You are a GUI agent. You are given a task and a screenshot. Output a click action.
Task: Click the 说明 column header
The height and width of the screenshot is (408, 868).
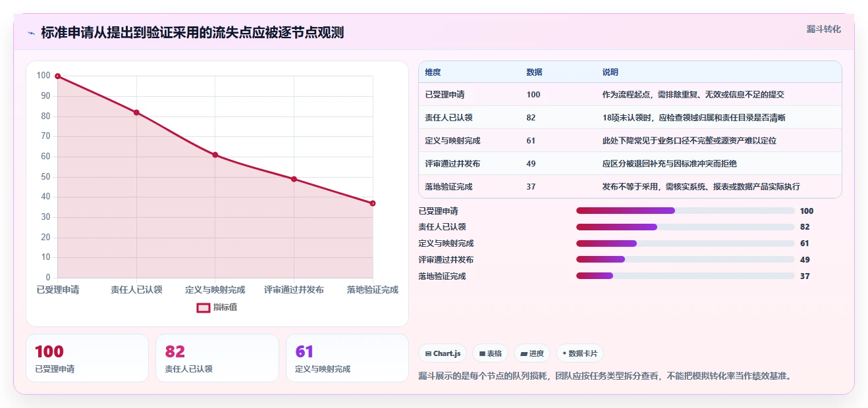click(x=610, y=72)
